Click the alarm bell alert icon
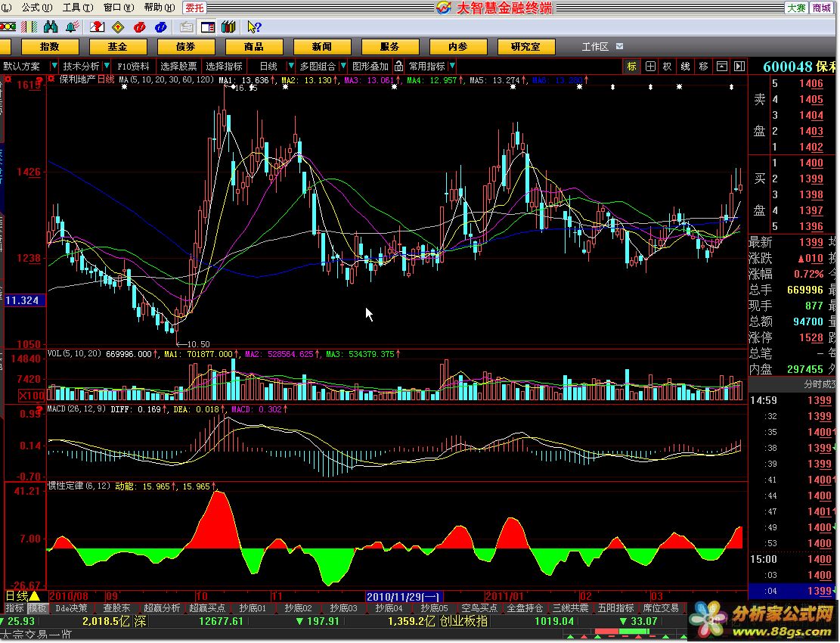This screenshot has width=840, height=643. point(72,26)
